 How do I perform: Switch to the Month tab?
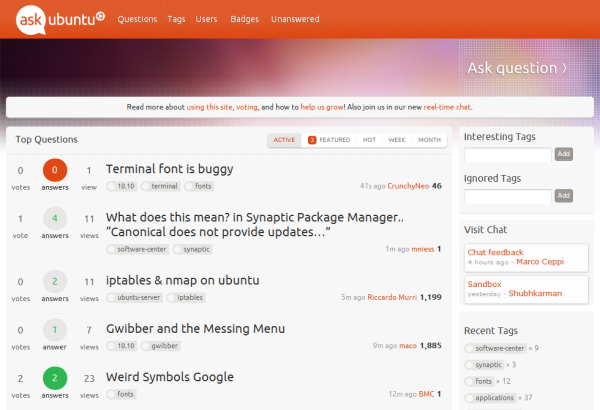[429, 140]
